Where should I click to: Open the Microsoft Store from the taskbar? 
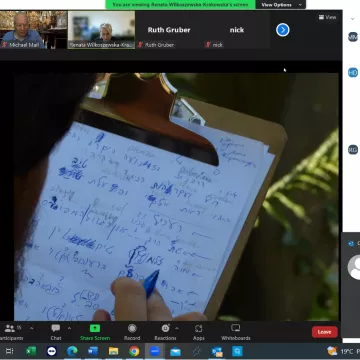coord(237,351)
